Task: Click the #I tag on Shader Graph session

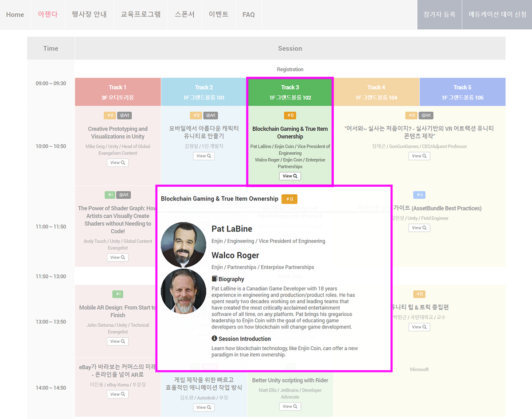Action: point(110,195)
